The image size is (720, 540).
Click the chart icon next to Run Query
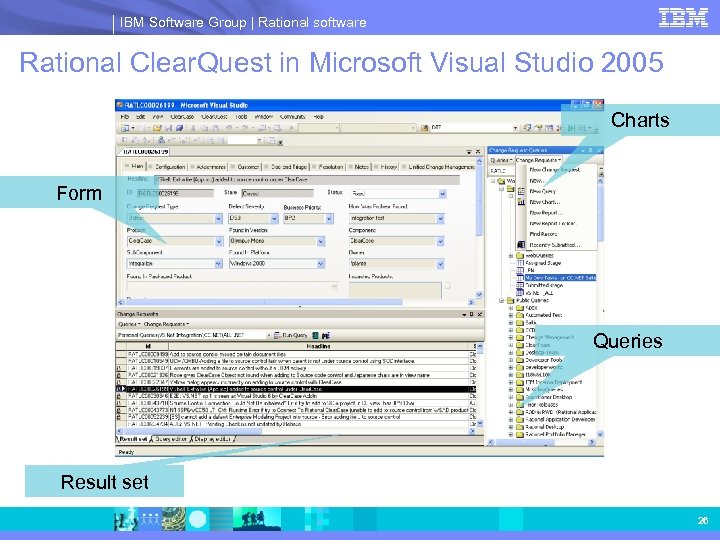pyautogui.click(x=326, y=336)
